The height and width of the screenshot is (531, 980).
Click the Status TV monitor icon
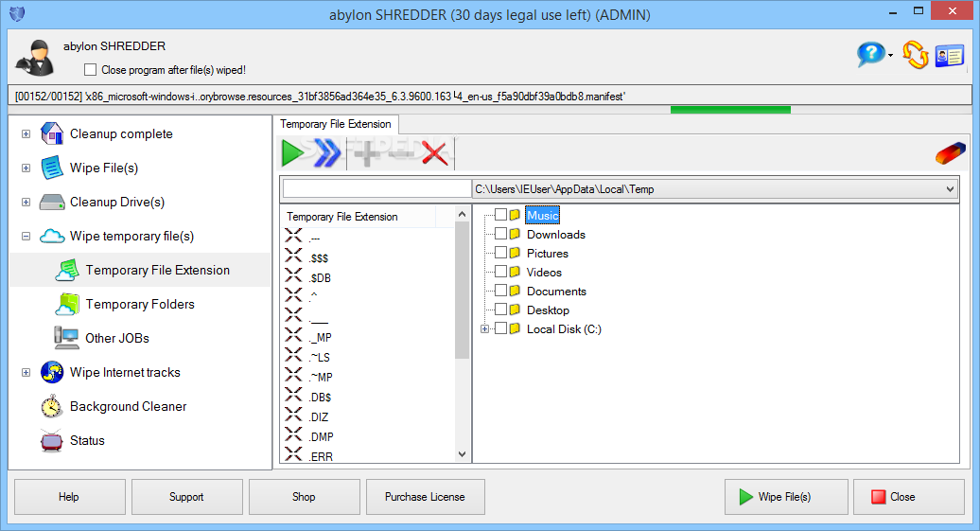pyautogui.click(x=52, y=440)
